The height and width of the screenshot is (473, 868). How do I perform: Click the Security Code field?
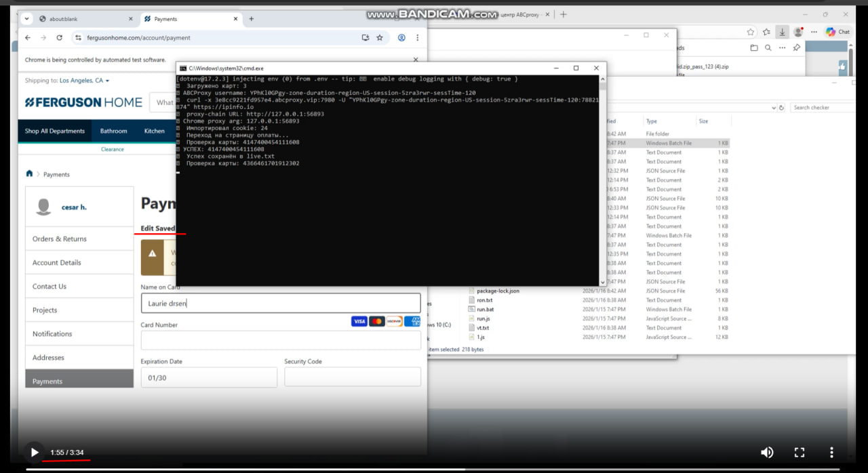[x=353, y=377]
